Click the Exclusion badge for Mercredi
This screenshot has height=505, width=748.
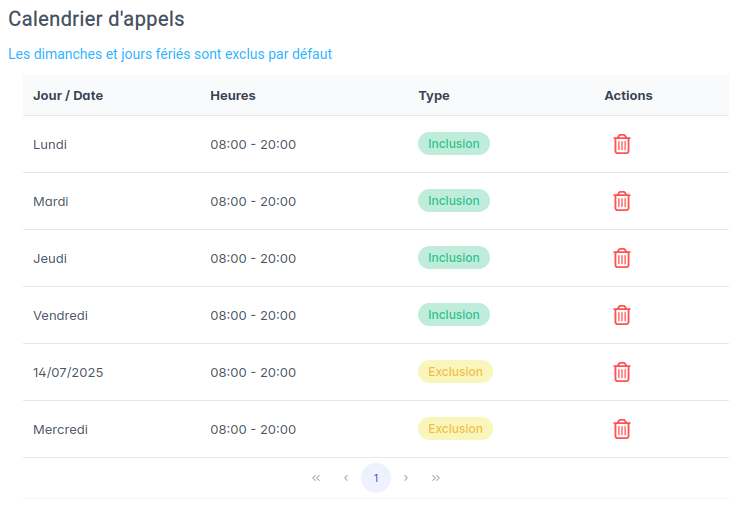pos(455,429)
